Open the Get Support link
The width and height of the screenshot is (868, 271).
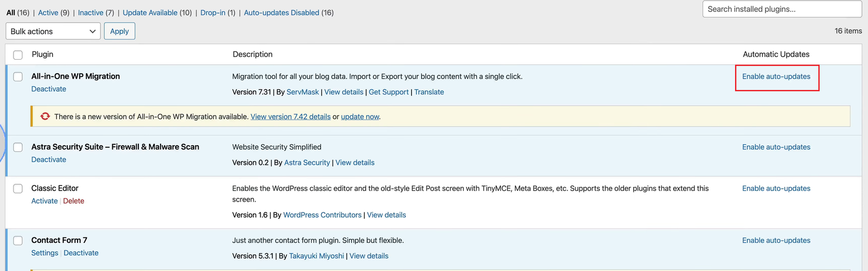388,92
